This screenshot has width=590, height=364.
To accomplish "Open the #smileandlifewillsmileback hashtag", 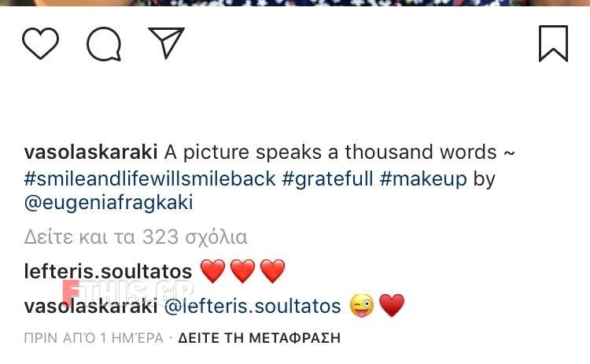I will tap(149, 178).
